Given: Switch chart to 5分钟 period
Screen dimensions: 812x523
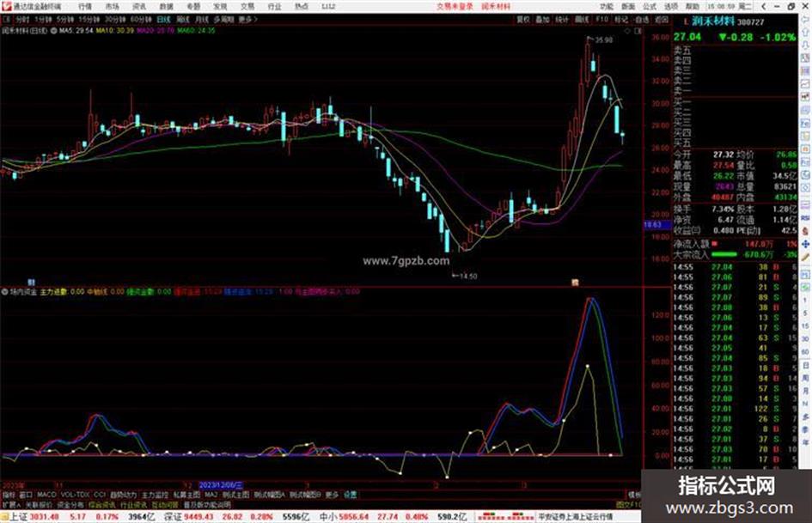Looking at the screenshot, I should pyautogui.click(x=64, y=19).
